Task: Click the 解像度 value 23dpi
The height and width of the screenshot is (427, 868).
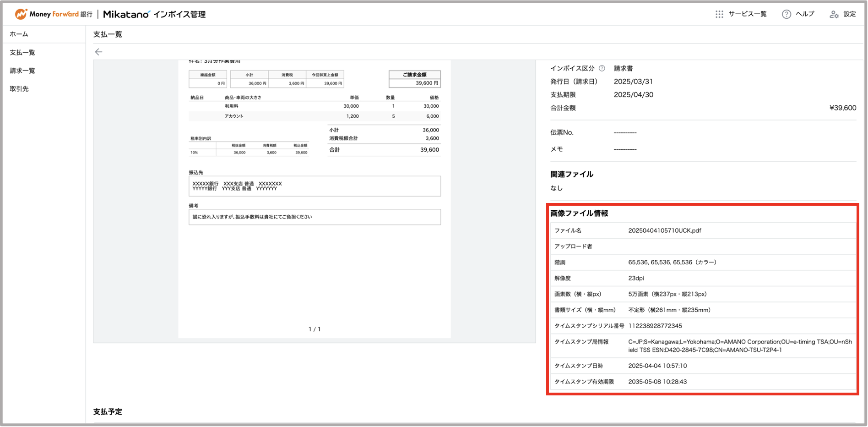Action: click(x=636, y=278)
